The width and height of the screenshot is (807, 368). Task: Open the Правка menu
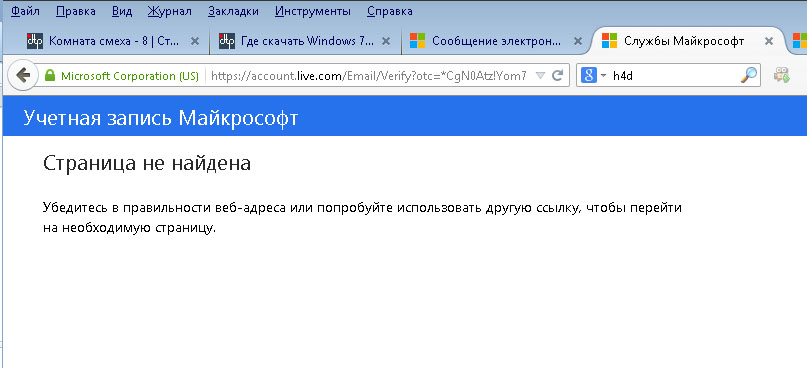pos(75,11)
